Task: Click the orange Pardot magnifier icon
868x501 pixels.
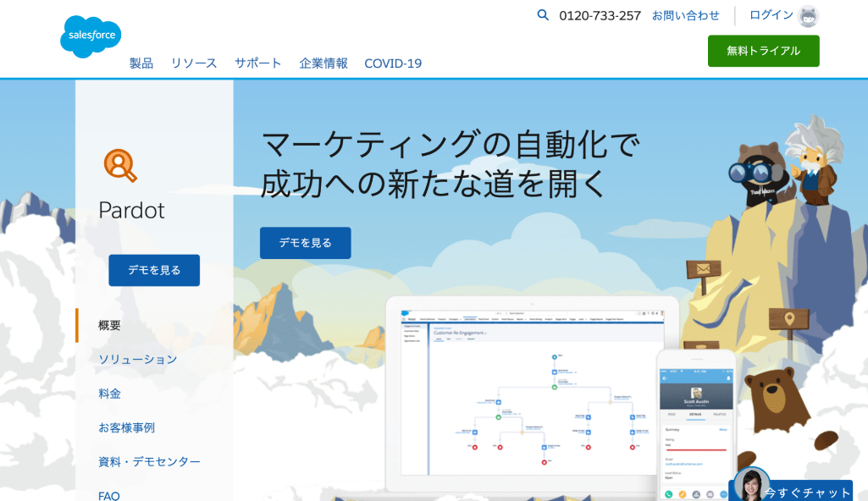Action: [x=120, y=165]
